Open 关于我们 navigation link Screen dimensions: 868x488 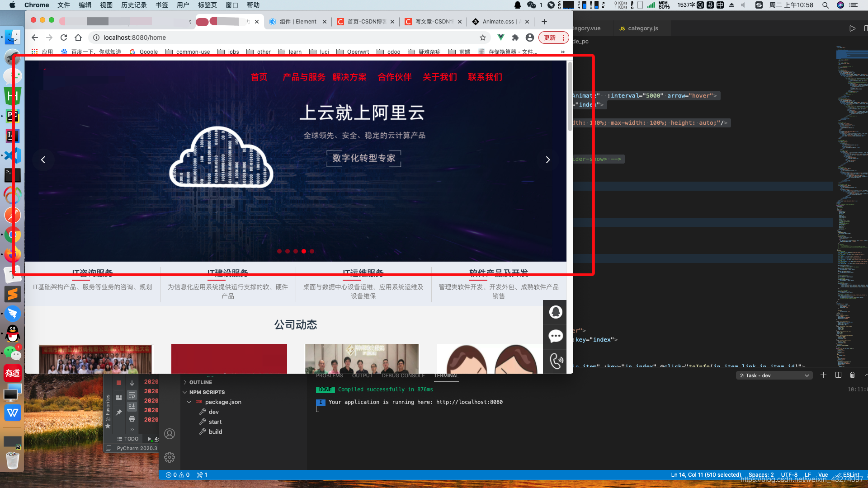pyautogui.click(x=440, y=77)
